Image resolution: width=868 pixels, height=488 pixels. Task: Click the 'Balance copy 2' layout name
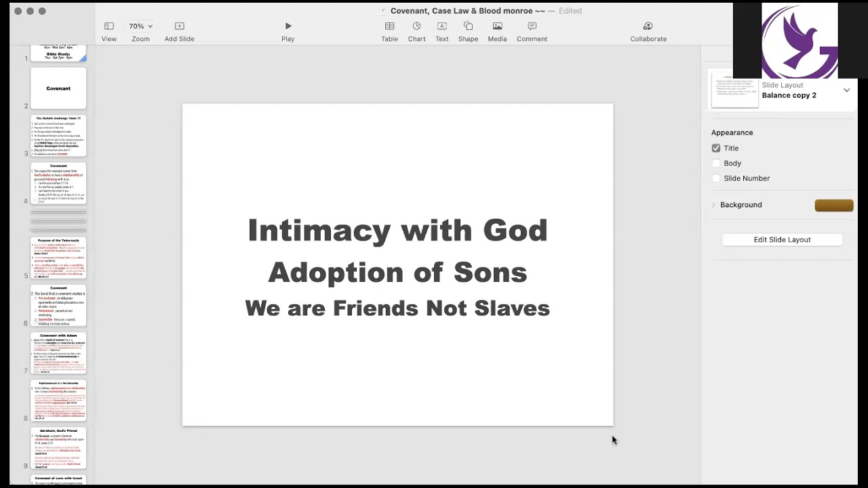coord(789,96)
